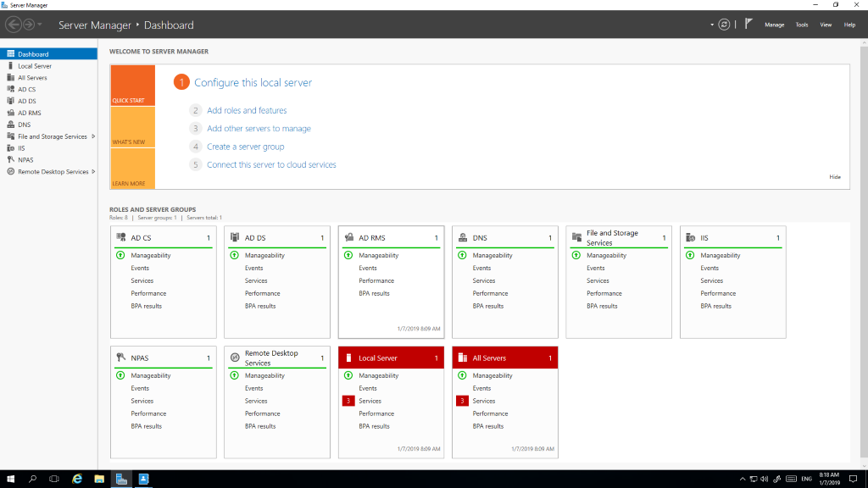Hide the welcome panel
Image resolution: width=868 pixels, height=488 pixels.
click(x=835, y=177)
